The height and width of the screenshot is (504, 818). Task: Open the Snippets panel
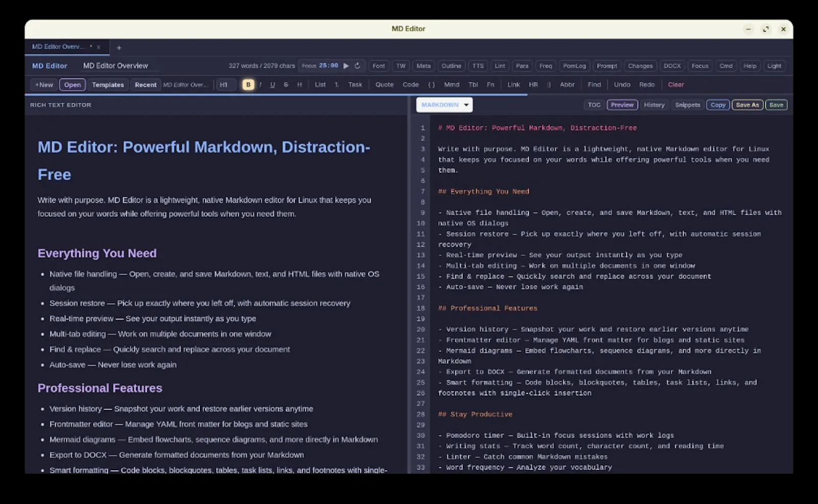(688, 105)
